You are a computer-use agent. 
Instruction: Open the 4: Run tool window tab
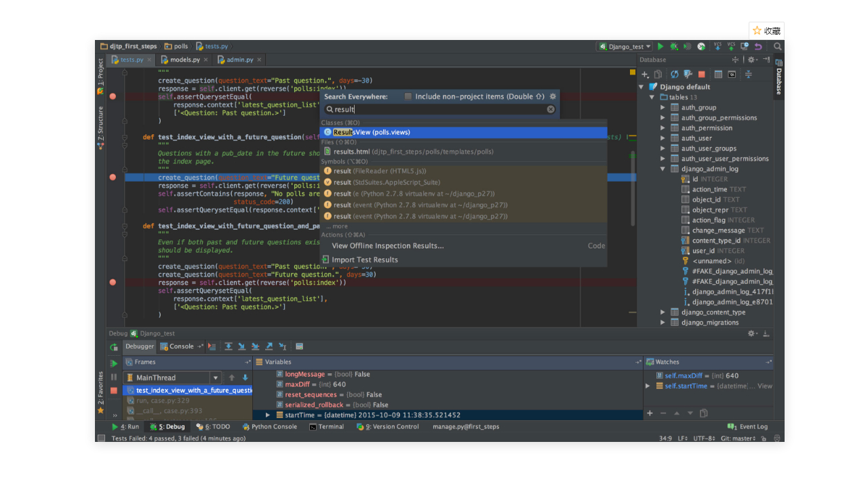(x=125, y=427)
